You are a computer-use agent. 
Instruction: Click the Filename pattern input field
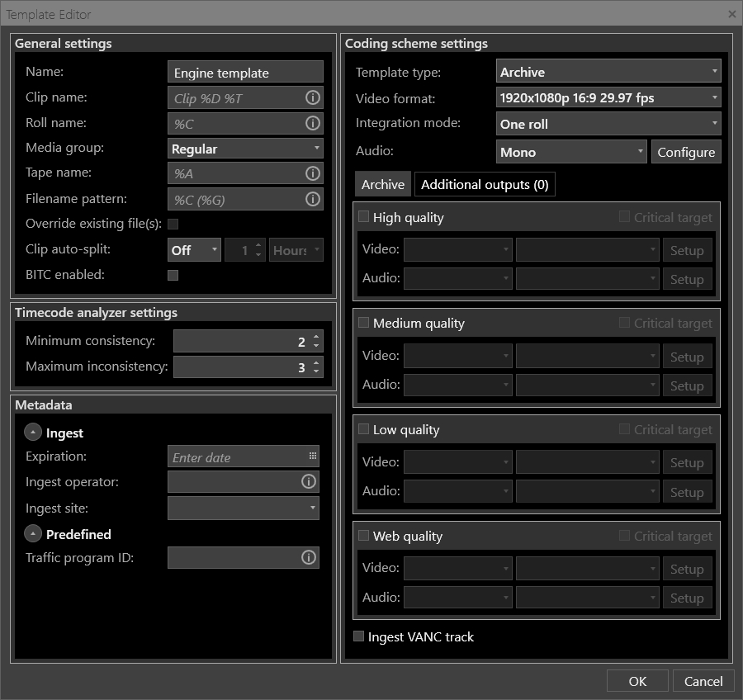click(x=245, y=199)
